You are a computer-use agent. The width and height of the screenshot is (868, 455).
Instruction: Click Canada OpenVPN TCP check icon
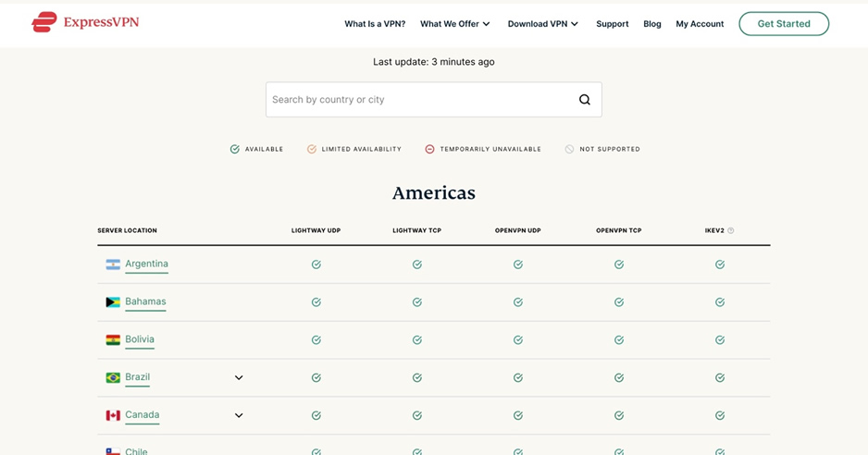619,415
